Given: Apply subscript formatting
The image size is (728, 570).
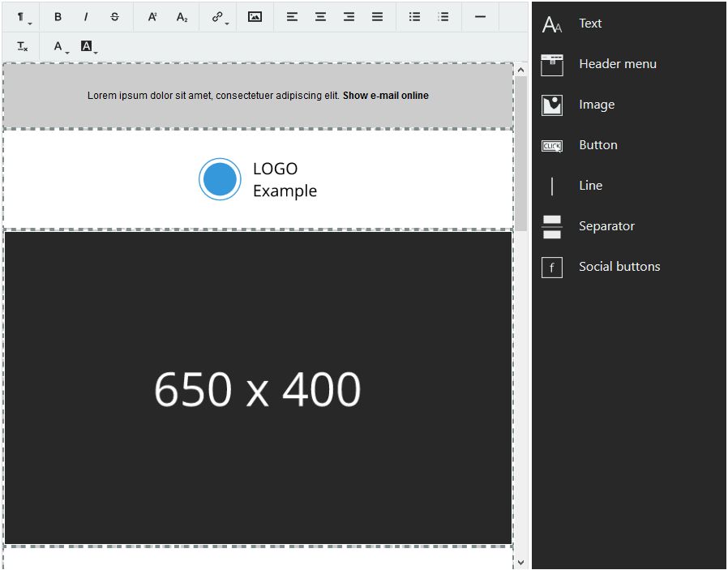Looking at the screenshot, I should [x=182, y=17].
